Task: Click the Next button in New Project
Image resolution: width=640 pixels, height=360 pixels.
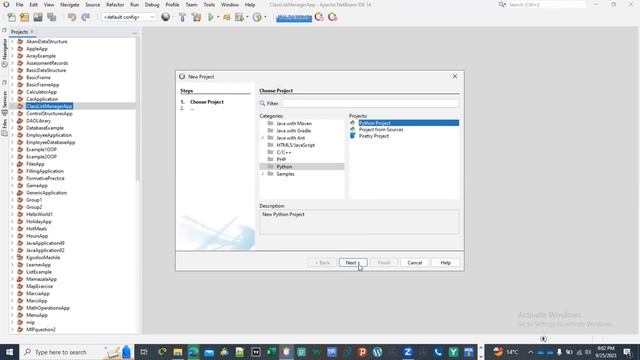Action: pos(353,262)
